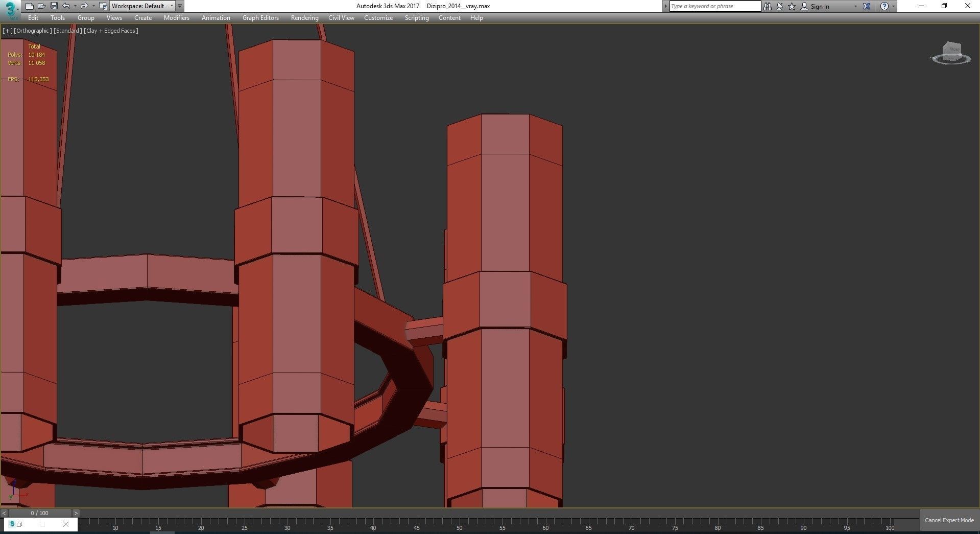The width and height of the screenshot is (980, 534).
Task: Minimize the 3ds Max window
Action: pyautogui.click(x=921, y=6)
